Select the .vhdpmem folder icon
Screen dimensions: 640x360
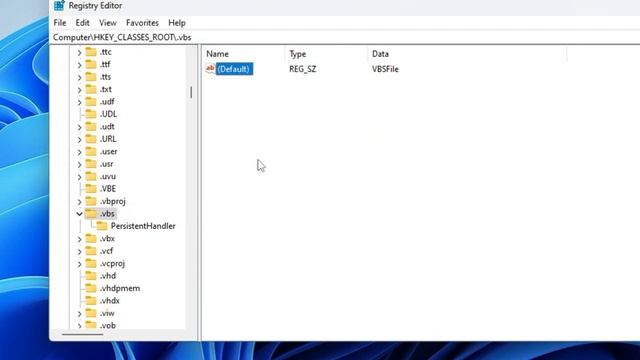point(91,288)
